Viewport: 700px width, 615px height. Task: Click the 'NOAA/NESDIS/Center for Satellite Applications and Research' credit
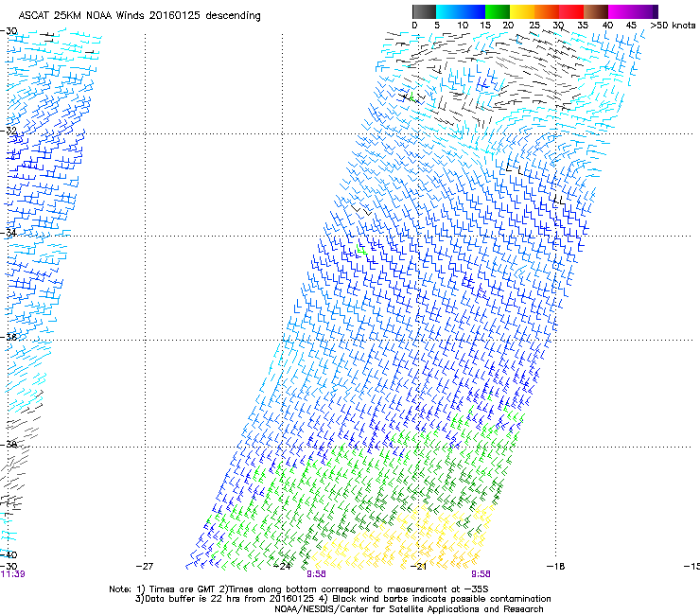click(409, 609)
